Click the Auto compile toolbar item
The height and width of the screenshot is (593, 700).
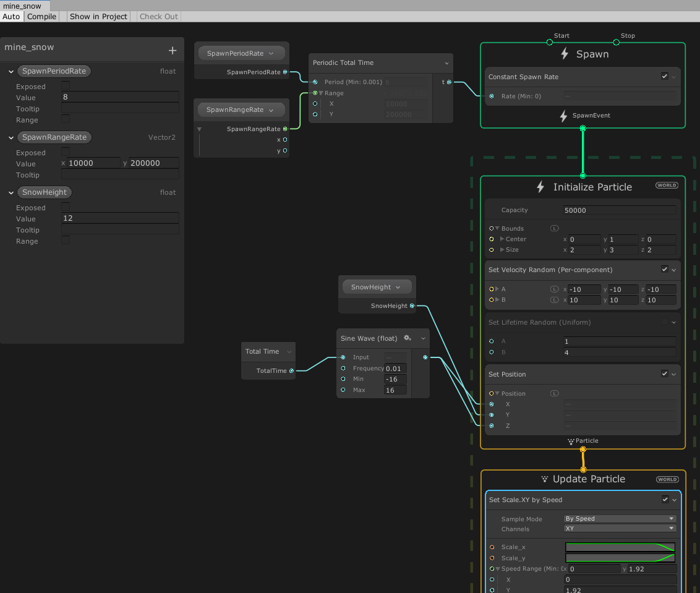point(11,17)
